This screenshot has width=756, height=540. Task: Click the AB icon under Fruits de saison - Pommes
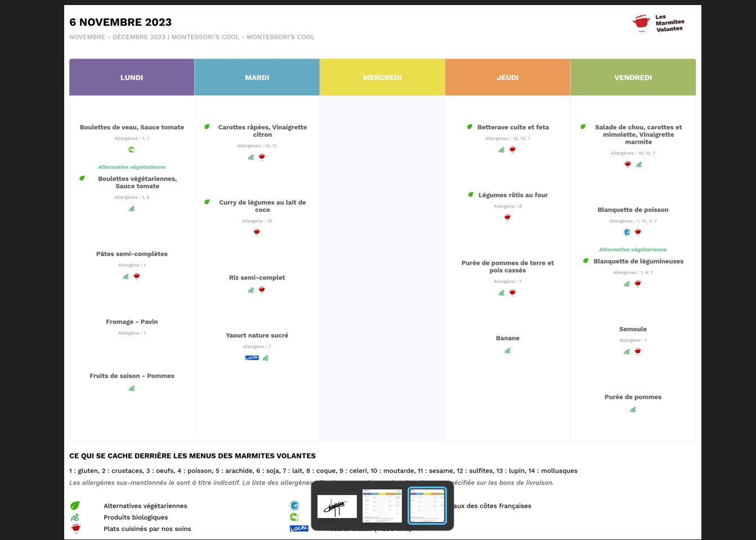coord(132,389)
